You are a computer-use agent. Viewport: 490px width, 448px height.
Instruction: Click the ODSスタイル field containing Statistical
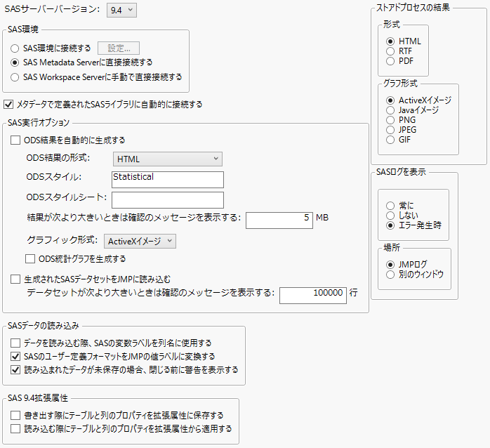168,180
